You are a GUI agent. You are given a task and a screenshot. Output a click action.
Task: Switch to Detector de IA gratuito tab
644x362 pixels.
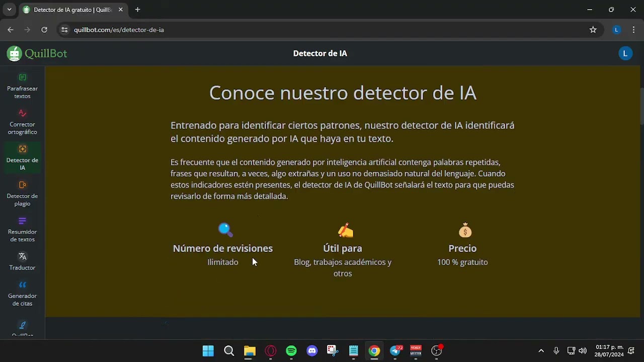[73, 10]
